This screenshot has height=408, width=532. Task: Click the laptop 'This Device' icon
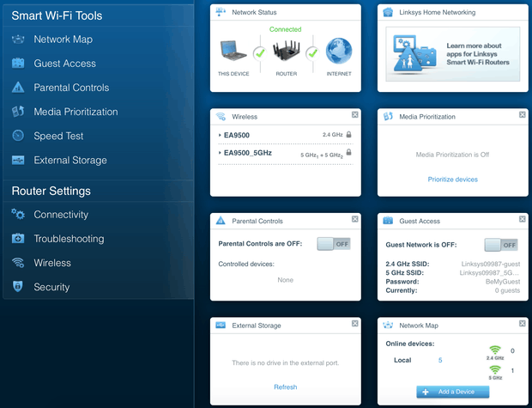point(233,51)
